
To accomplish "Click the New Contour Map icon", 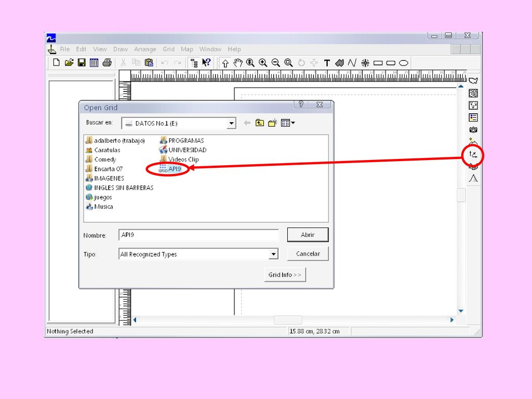I will pyautogui.click(x=473, y=93).
